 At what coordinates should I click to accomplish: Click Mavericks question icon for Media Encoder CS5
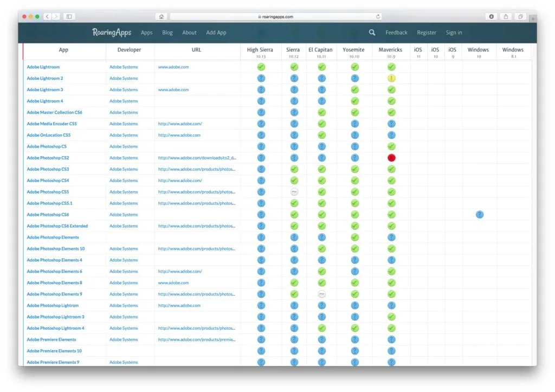tap(391, 124)
